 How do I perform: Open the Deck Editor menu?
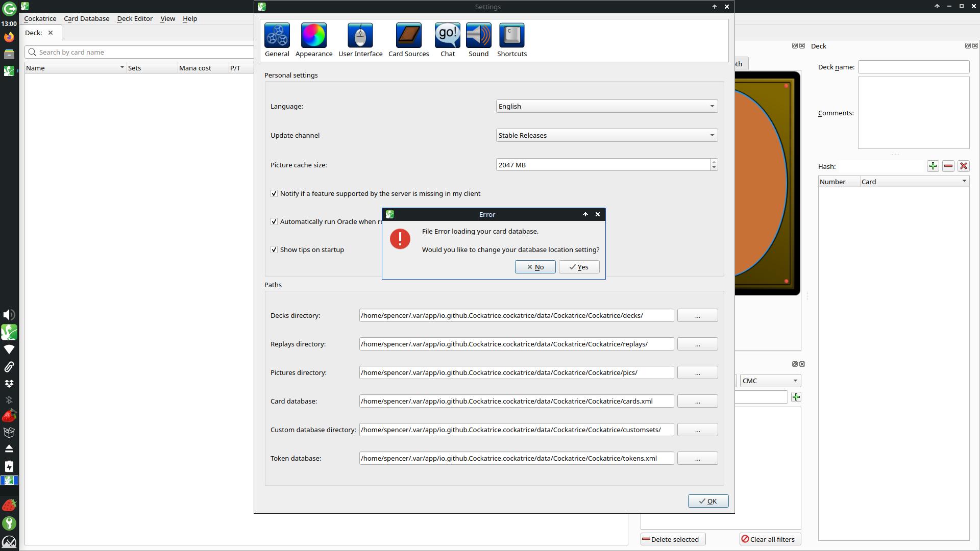coord(135,18)
